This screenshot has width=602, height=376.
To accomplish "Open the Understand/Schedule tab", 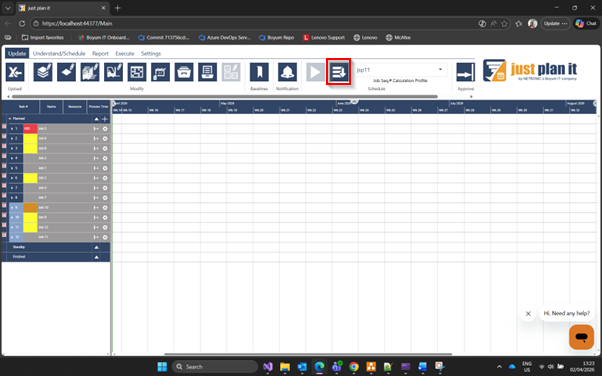I will tap(59, 53).
